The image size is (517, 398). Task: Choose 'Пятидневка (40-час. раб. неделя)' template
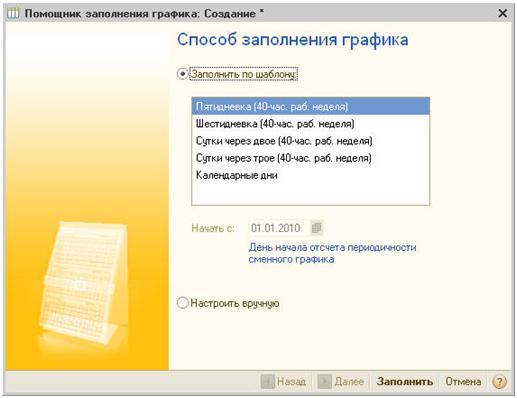pos(310,107)
